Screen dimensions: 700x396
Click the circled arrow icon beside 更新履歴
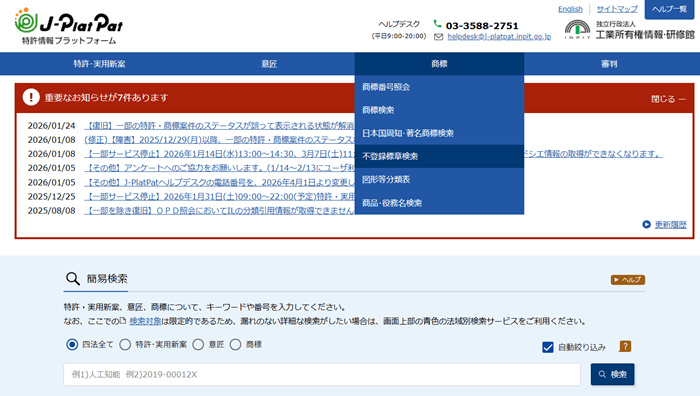tap(646, 224)
